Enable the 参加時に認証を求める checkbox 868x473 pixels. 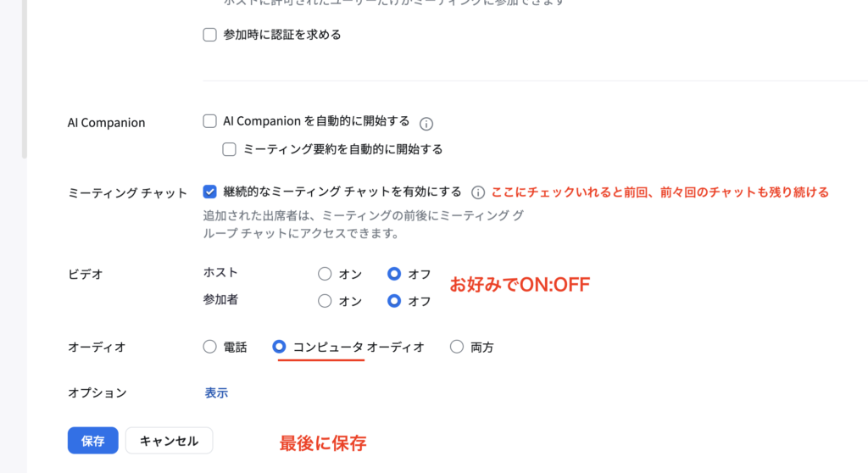210,35
